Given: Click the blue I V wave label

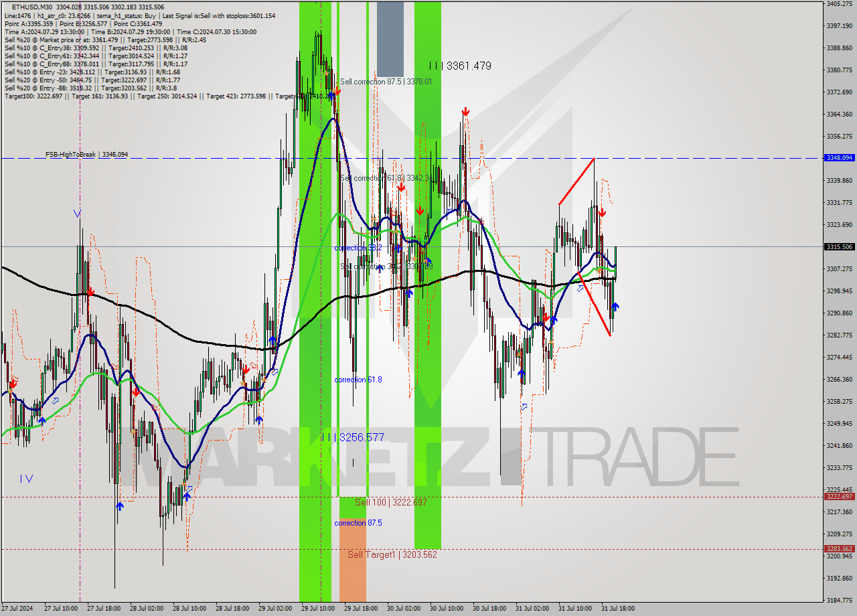Looking at the screenshot, I should click(x=26, y=478).
